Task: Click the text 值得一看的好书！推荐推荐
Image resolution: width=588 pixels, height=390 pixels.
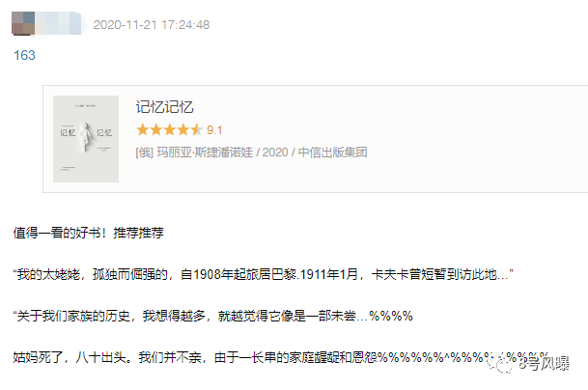Action: click(x=89, y=233)
